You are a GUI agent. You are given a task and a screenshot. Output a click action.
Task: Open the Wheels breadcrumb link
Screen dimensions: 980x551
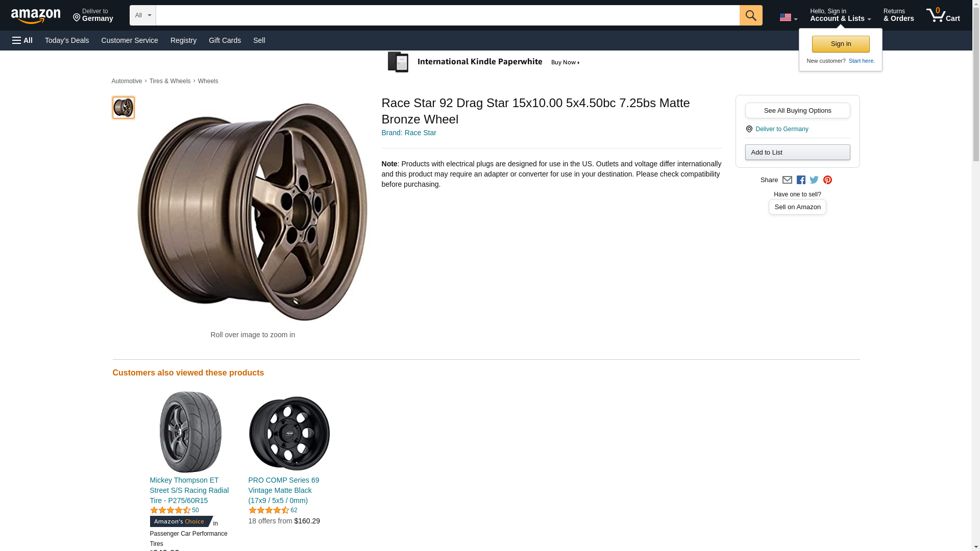[x=208, y=81]
